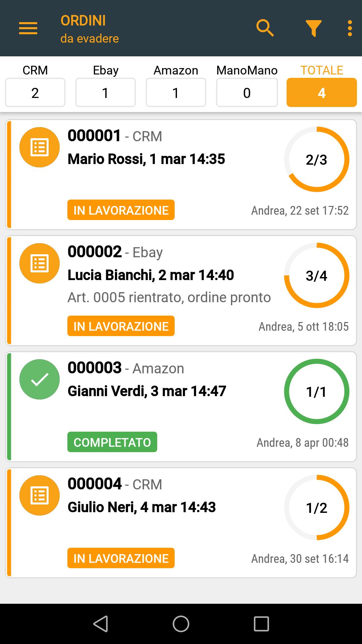Tap the green checkmark icon of order 000003
The width and height of the screenshot is (362, 644).
40,379
